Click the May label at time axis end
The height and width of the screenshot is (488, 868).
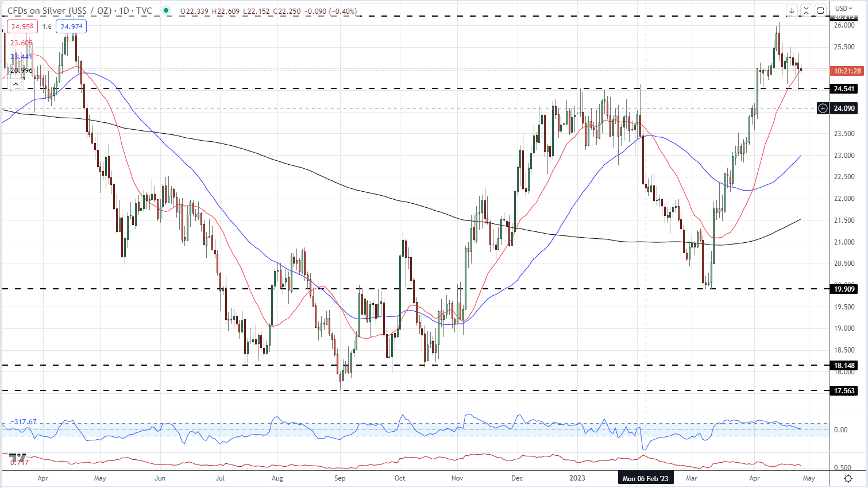(809, 478)
